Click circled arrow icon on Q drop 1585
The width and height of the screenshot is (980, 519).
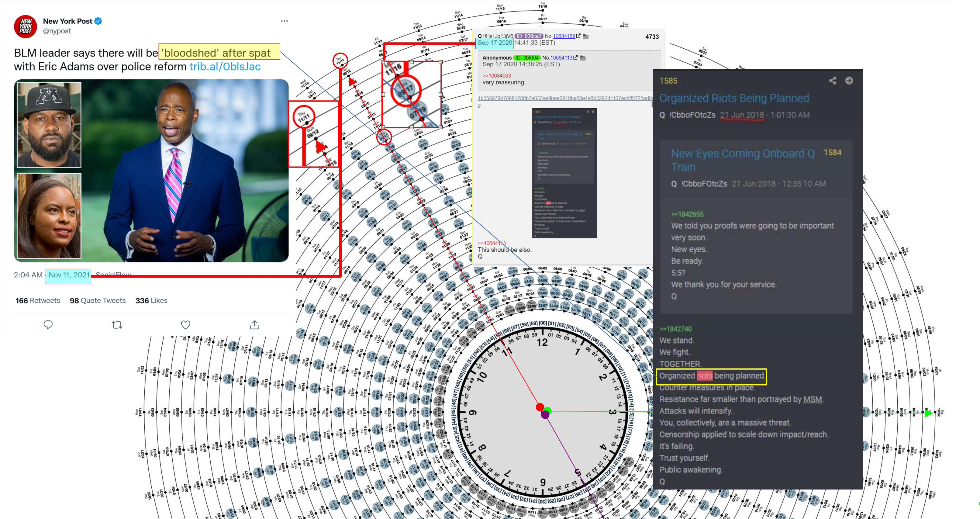849,81
